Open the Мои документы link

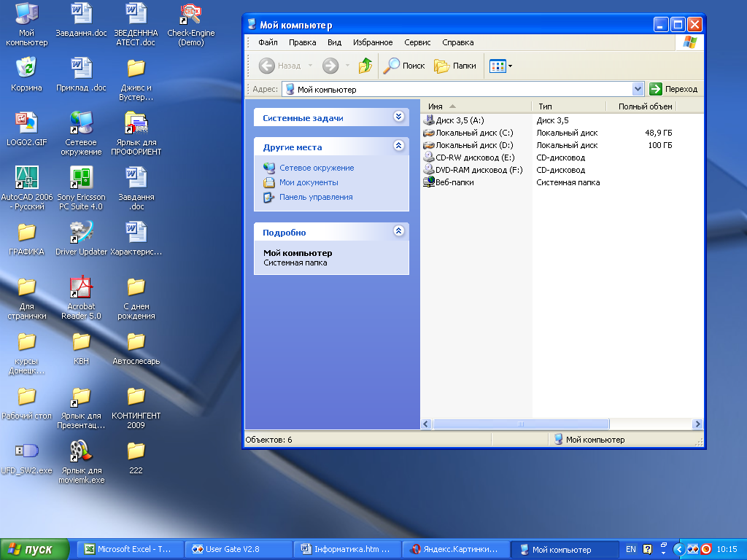click(x=309, y=182)
